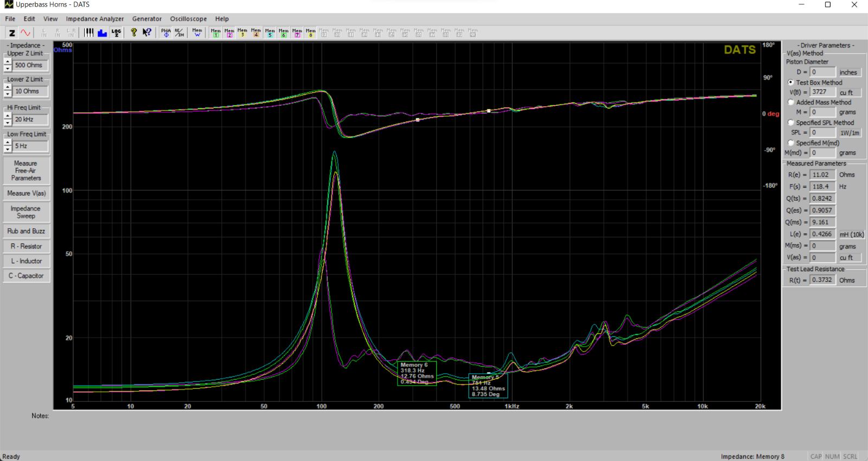Open the yellow question-mark help icon
868x461 pixels.
[133, 33]
